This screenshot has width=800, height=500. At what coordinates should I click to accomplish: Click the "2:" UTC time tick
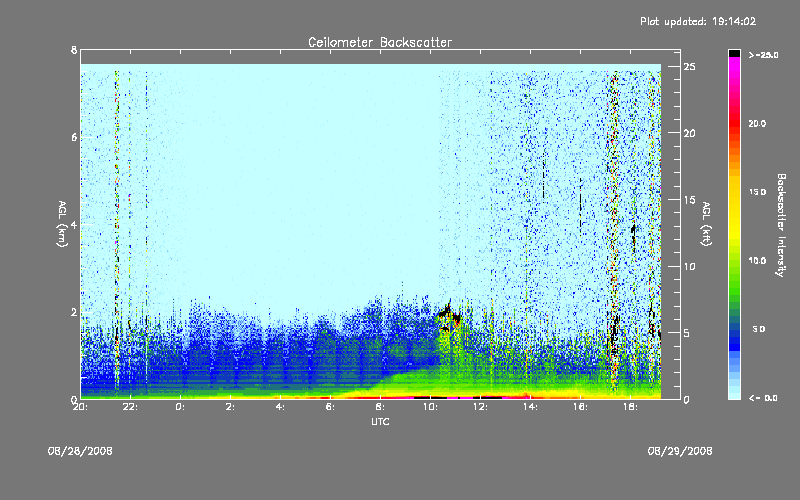[230, 407]
